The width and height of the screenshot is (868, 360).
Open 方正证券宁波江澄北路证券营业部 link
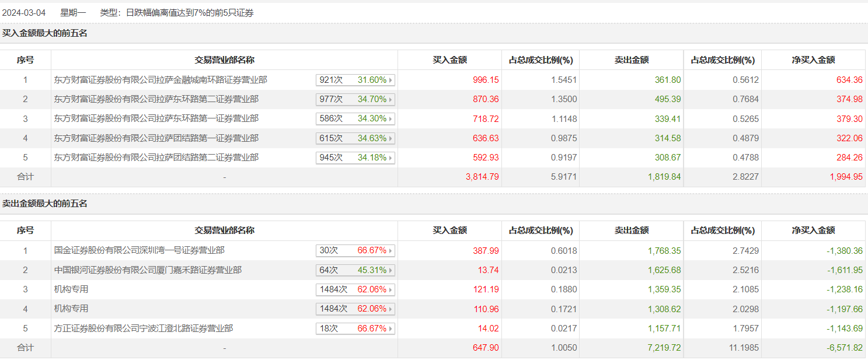click(144, 328)
